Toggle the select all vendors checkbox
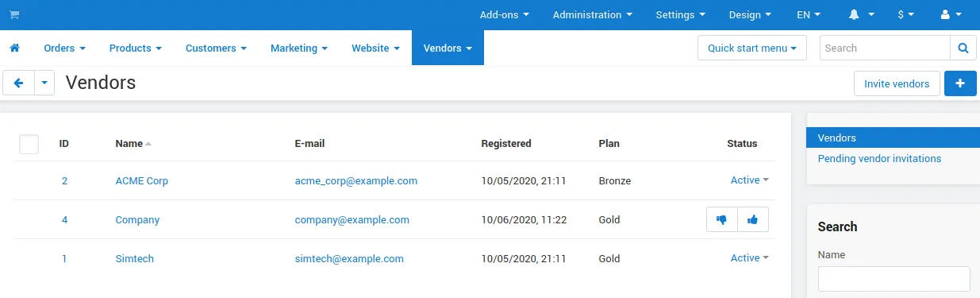Screen dimensions: 980x298 tap(29, 144)
